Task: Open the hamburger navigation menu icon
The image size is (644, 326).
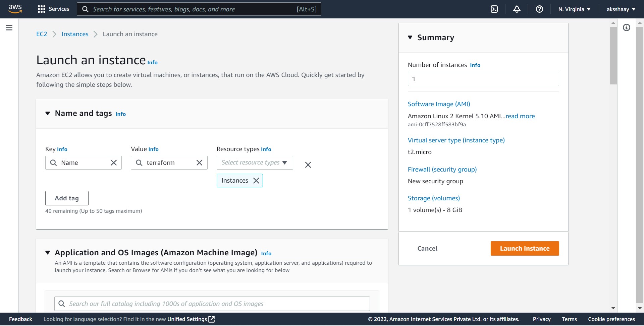Action: 9,27
